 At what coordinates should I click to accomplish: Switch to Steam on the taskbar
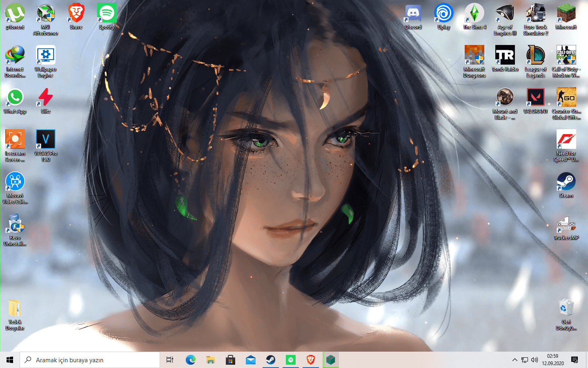pos(270,360)
